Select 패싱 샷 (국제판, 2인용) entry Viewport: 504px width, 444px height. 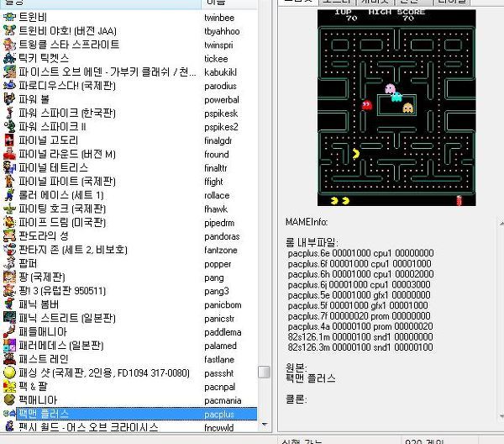104,373
